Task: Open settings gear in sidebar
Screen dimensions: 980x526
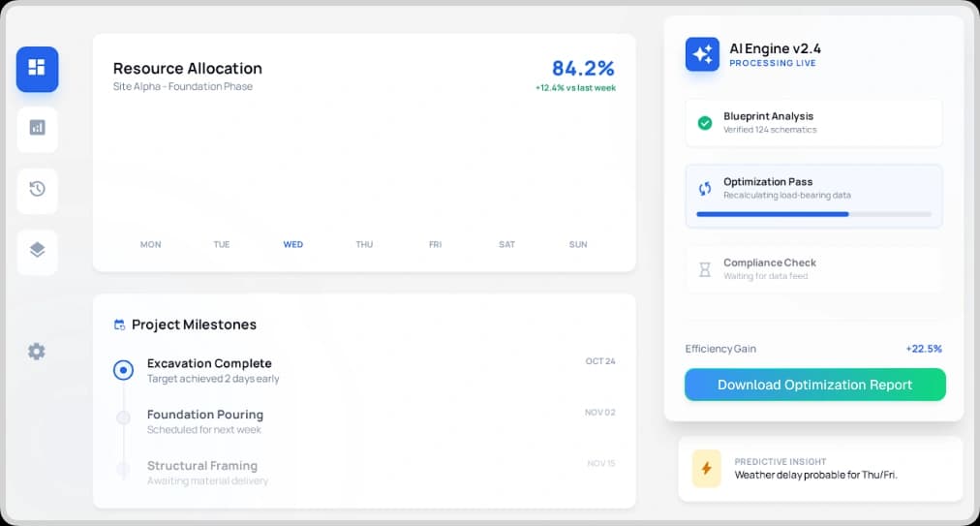Action: [37, 352]
